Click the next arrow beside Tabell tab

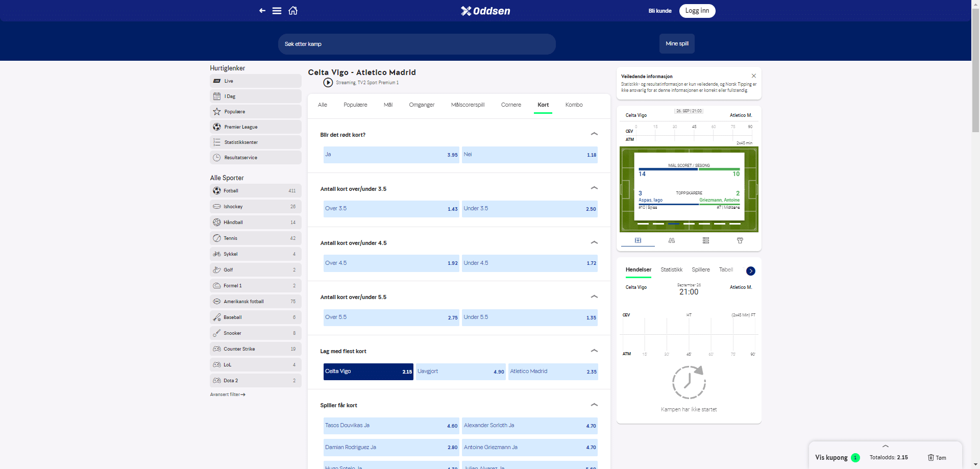click(x=751, y=271)
